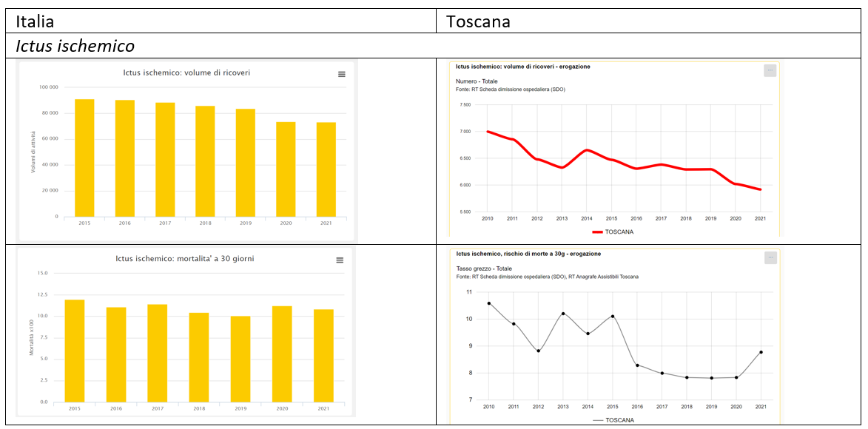
Task: Select the 2021 bar in the volume di ricoveri chart
Action: (326, 169)
